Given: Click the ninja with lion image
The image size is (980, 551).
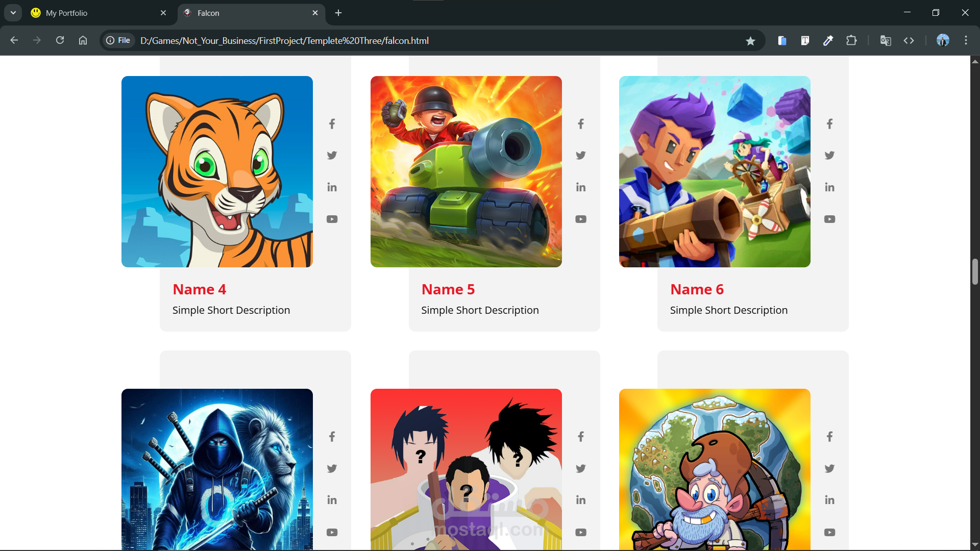Looking at the screenshot, I should click(217, 469).
